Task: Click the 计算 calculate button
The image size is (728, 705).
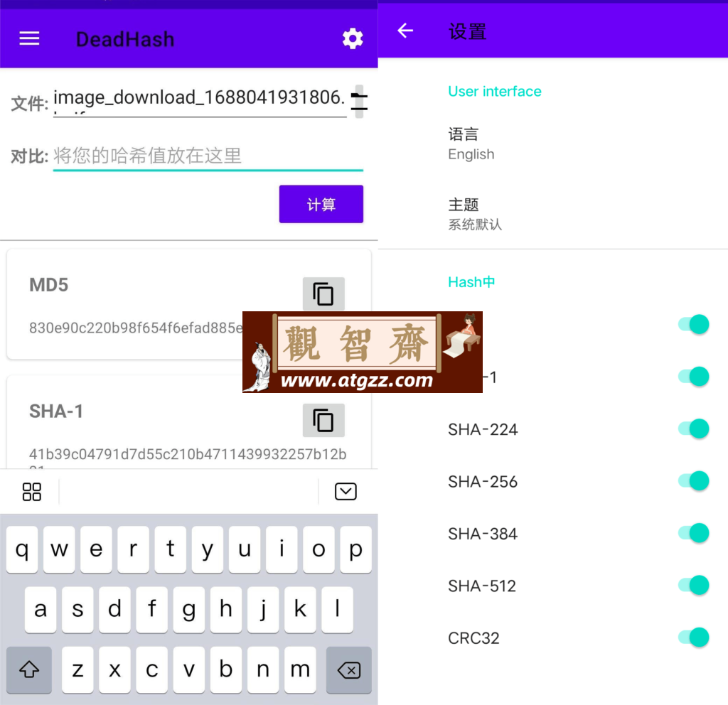Action: tap(321, 204)
